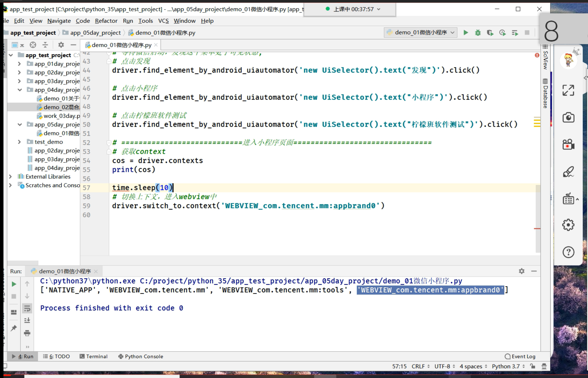
Task: Click the screenshot camera icon in sidebar
Action: tap(568, 118)
